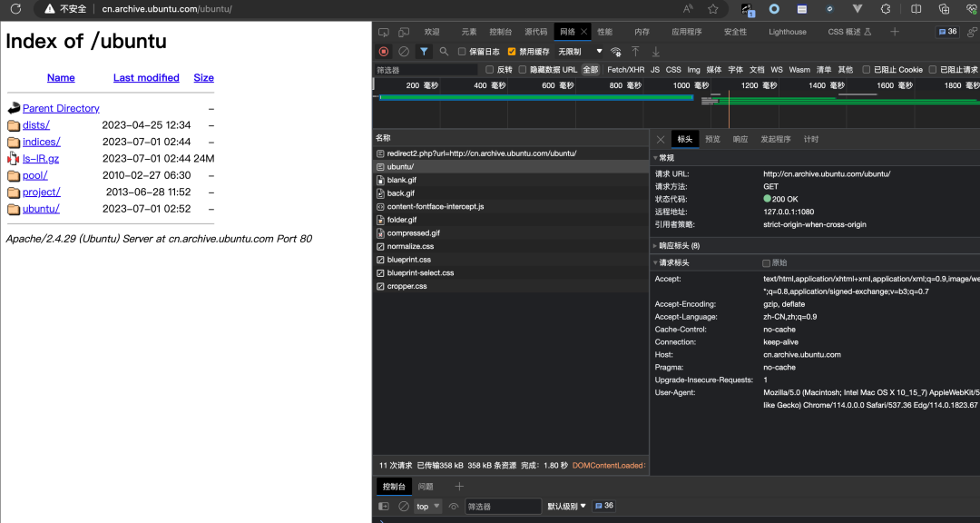
Task: Open the 计时 tab in request details
Action: pos(811,139)
